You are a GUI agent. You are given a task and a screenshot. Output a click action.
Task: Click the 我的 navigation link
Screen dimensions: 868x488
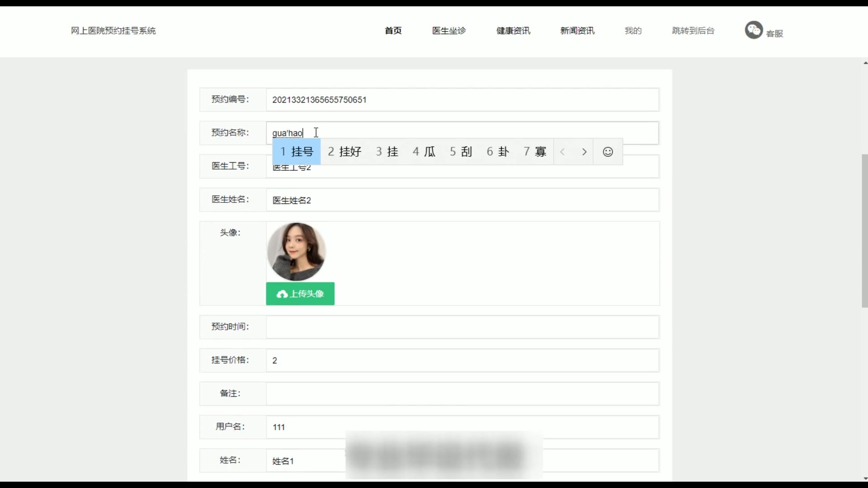[x=633, y=31]
